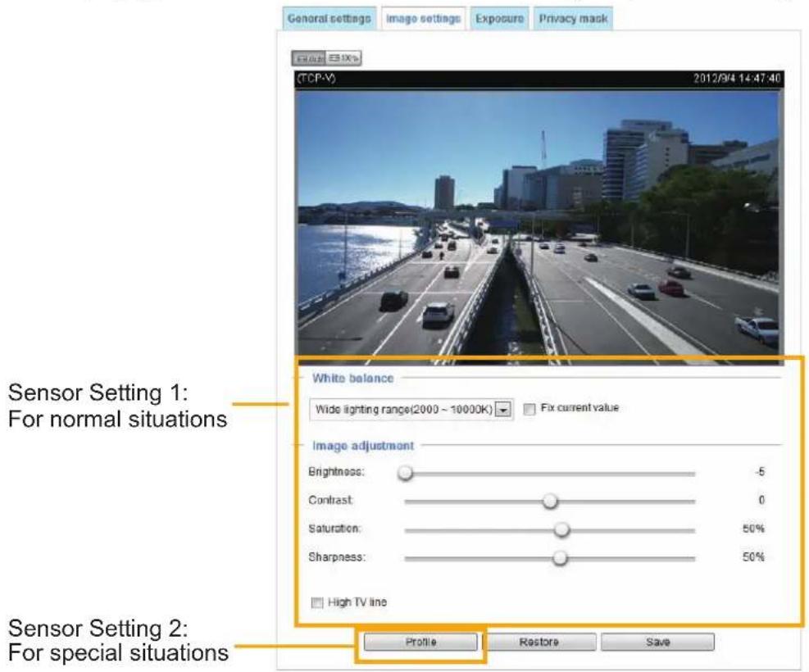Click the Image adjustment section heading
The image size is (809, 672).
363,446
